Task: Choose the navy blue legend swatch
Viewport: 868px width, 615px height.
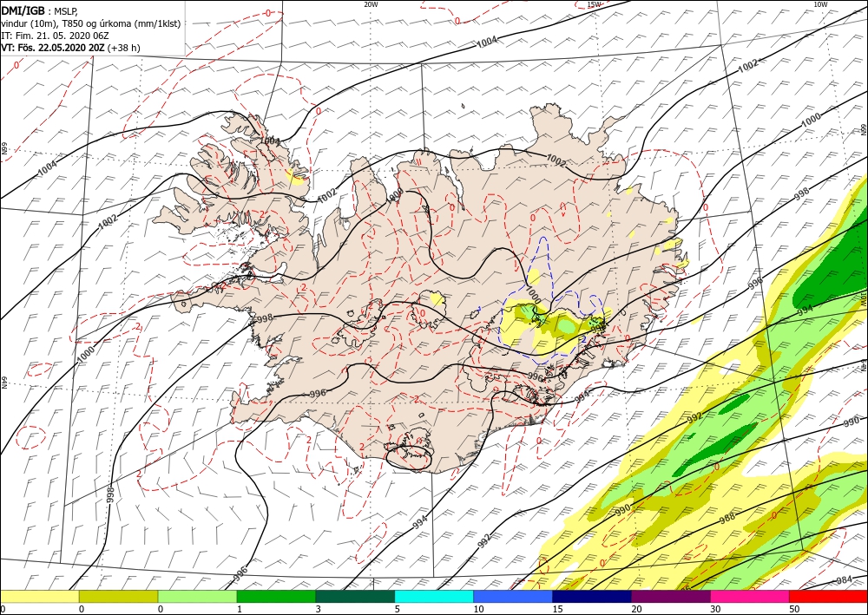Action: coord(592,597)
